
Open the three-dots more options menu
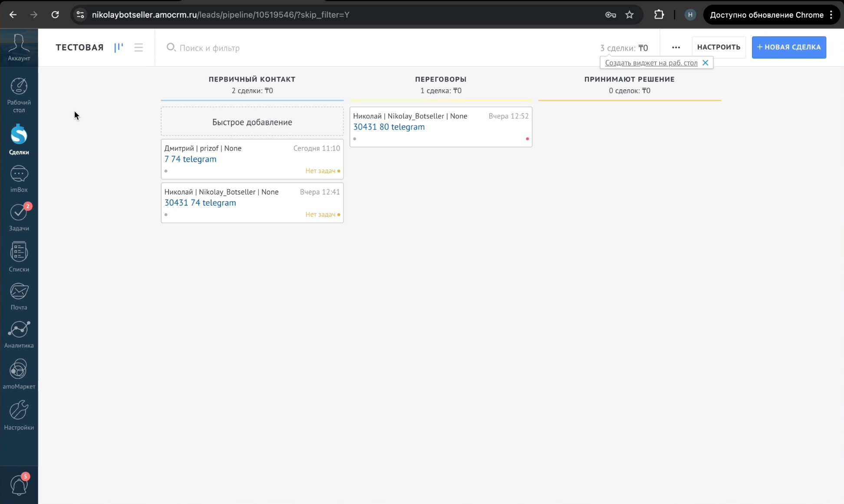[676, 47]
